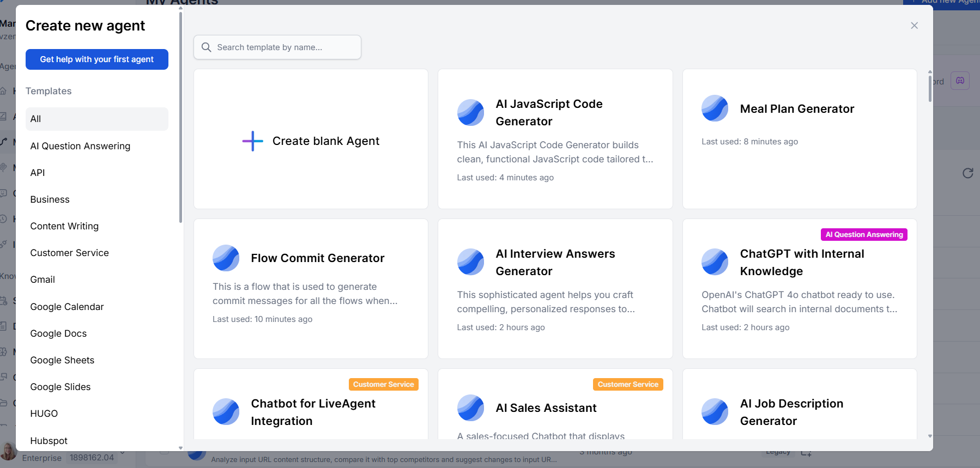Open the Meal Plan Generator title
Screen dimensions: 980x468
click(x=797, y=109)
